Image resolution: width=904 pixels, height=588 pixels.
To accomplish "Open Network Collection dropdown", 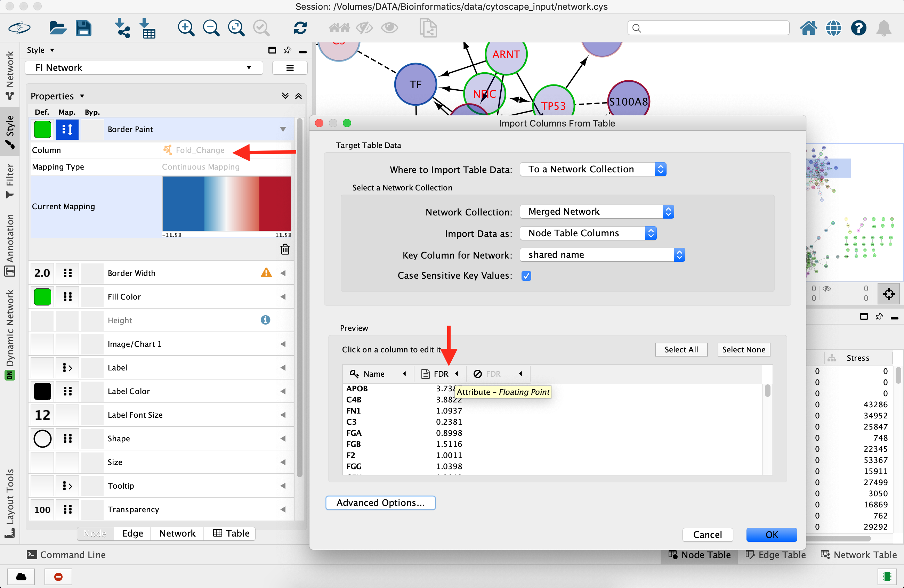I will (x=597, y=211).
